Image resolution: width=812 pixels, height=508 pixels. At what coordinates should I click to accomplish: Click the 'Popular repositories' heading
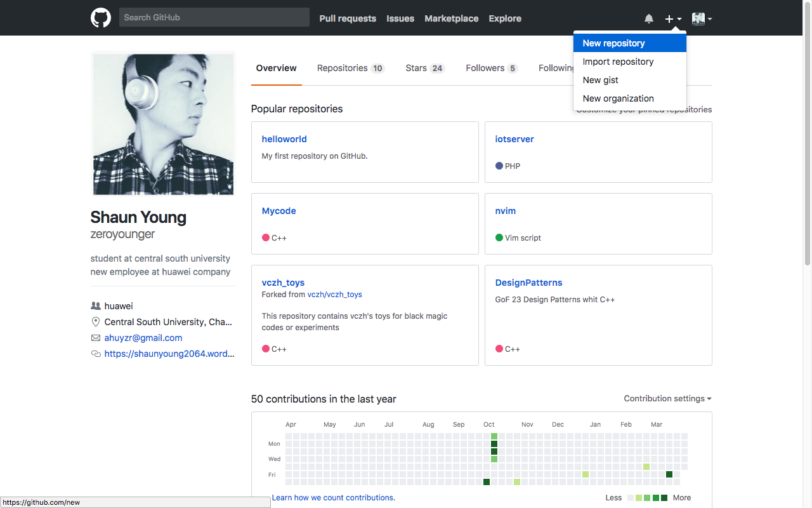[297, 109]
